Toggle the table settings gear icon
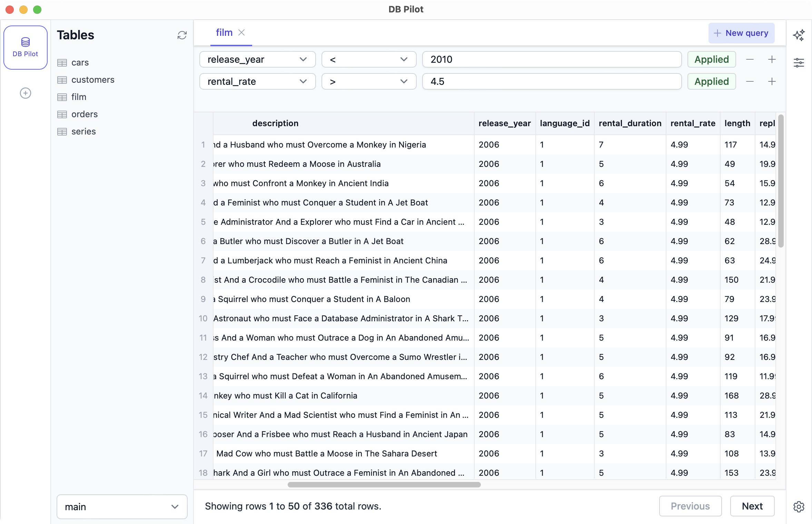The height and width of the screenshot is (524, 812). tap(799, 506)
